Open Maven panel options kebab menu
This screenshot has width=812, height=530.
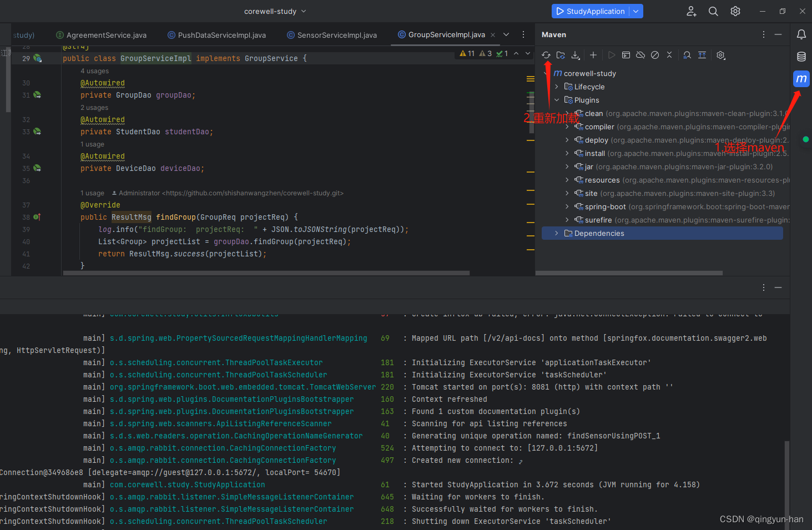point(764,34)
